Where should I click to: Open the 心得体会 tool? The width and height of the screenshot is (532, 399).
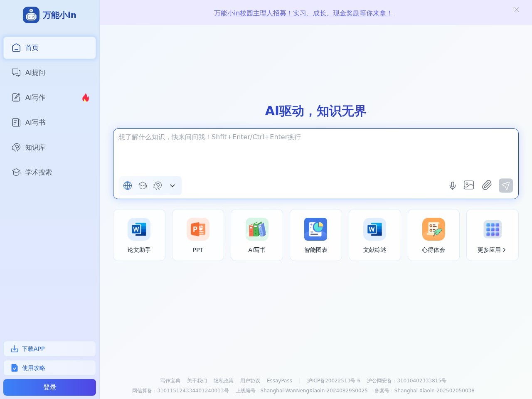pos(433,234)
